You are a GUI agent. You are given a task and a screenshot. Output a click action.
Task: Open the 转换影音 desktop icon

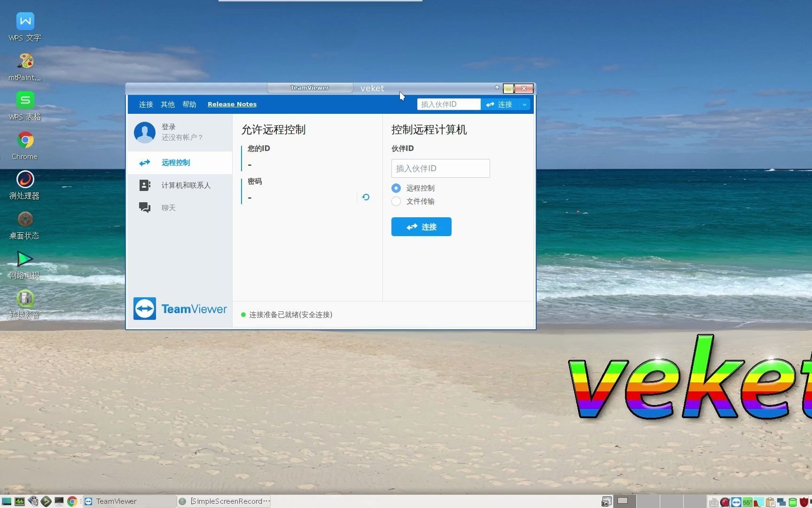coord(25,304)
